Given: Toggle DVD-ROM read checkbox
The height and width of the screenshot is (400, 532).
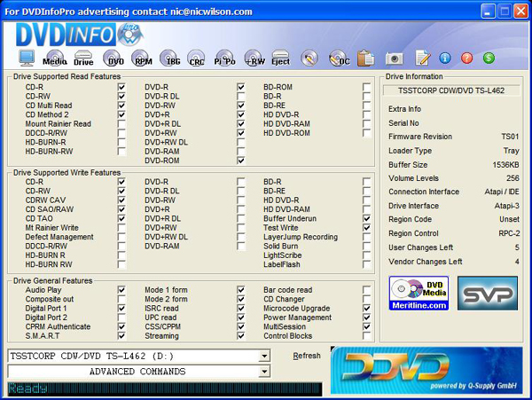Looking at the screenshot, I should coord(241,161).
